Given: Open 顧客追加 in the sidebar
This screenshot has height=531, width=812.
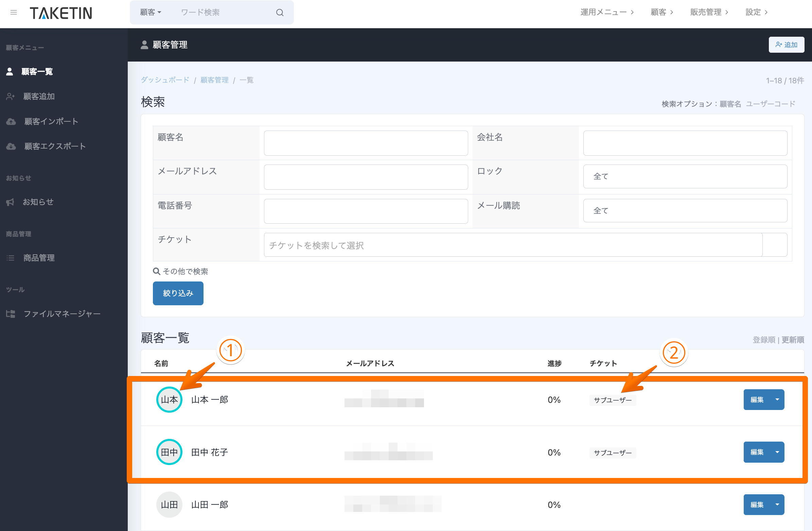Looking at the screenshot, I should click(38, 97).
